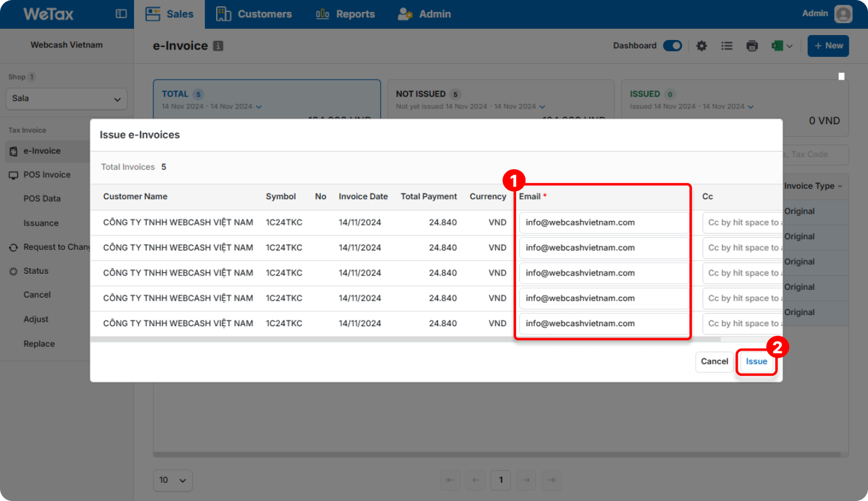Viewport: 868px width, 501px height.
Task: Click the Request to Change refresh icon
Action: 13,247
